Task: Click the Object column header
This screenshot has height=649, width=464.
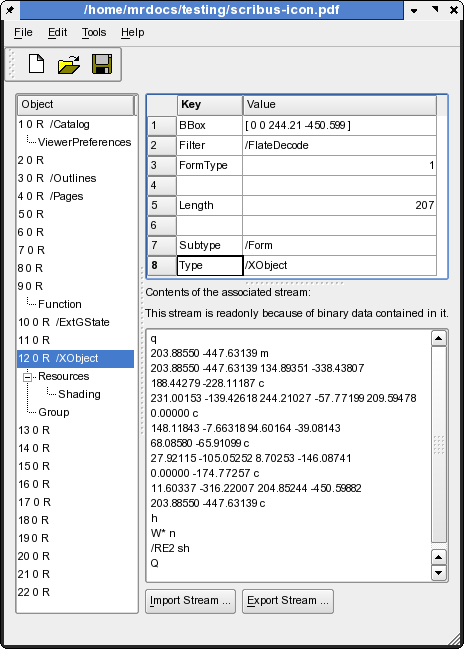Action: coord(76,105)
